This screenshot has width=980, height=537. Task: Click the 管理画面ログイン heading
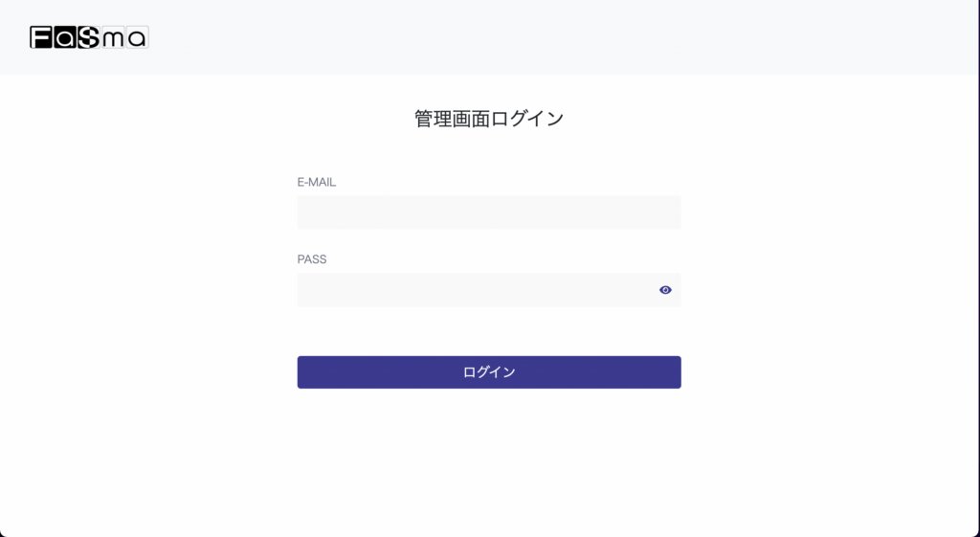point(489,119)
